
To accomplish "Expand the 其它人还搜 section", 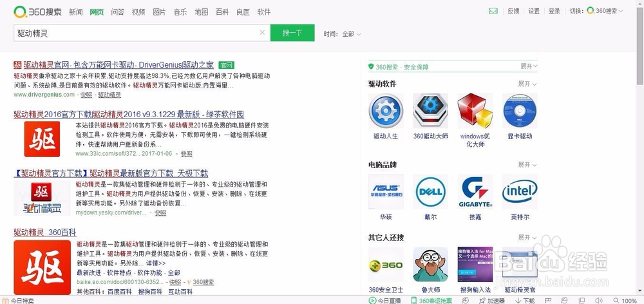I will 527,238.
